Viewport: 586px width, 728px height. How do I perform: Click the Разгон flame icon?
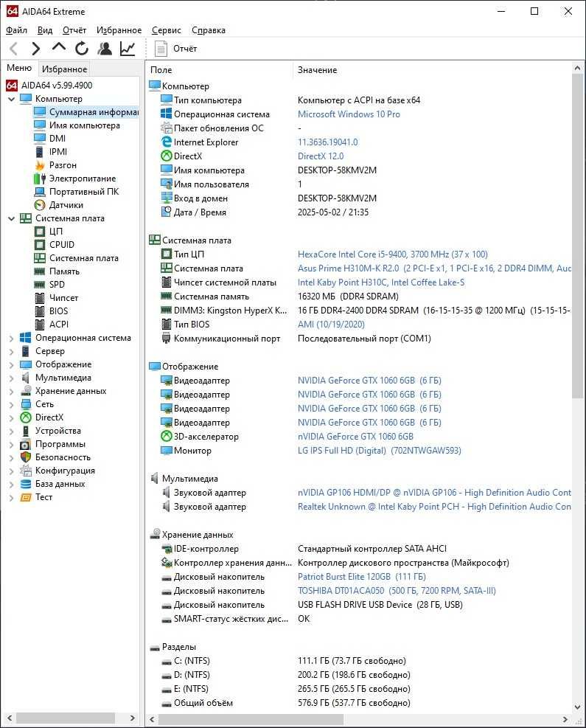tap(40, 164)
